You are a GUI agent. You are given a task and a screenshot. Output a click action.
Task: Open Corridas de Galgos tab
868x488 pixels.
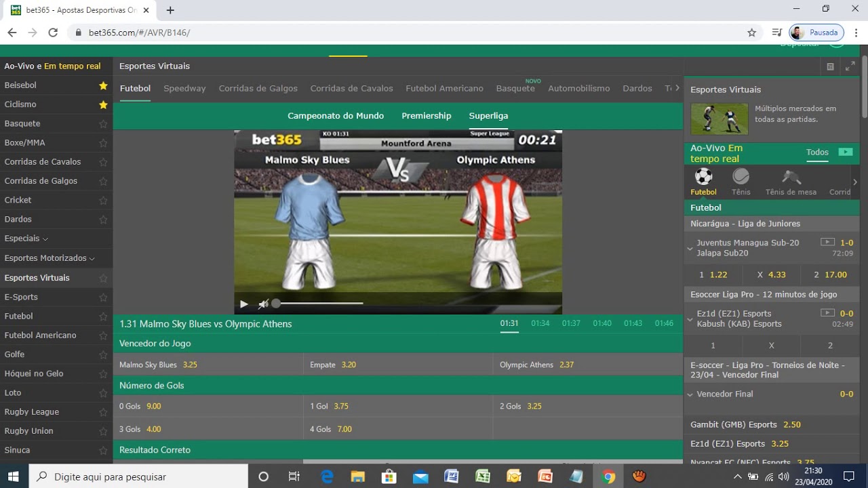(x=258, y=88)
